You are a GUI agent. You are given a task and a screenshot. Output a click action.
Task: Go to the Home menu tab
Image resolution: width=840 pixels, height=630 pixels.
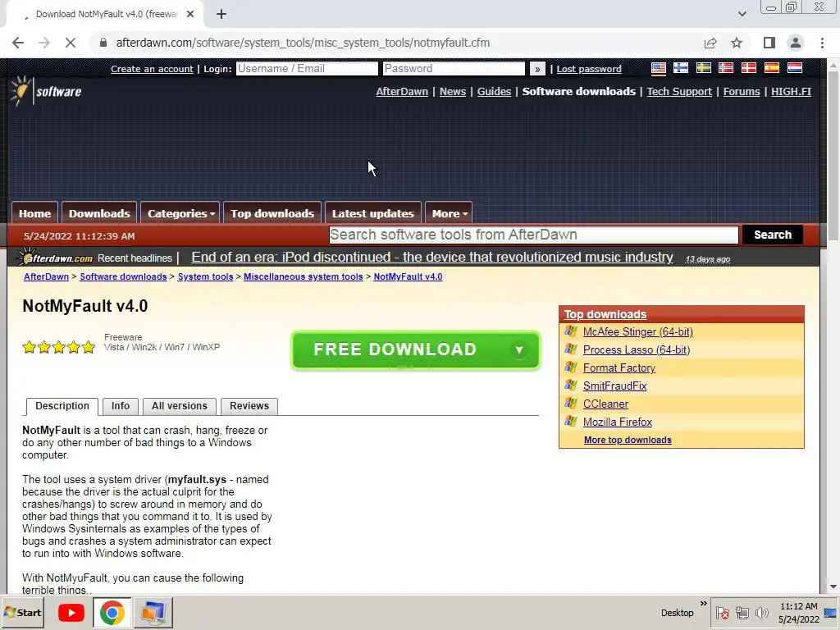tap(34, 213)
